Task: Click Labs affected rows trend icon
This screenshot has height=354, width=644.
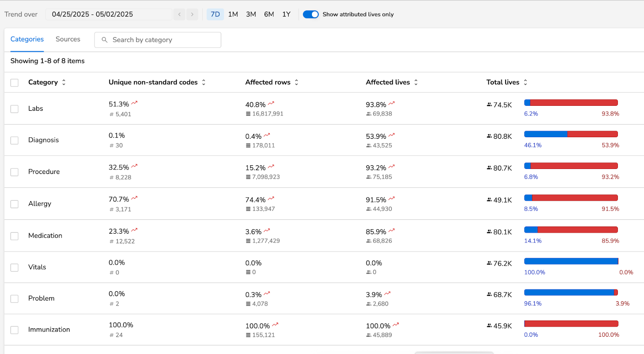Action: click(x=271, y=103)
